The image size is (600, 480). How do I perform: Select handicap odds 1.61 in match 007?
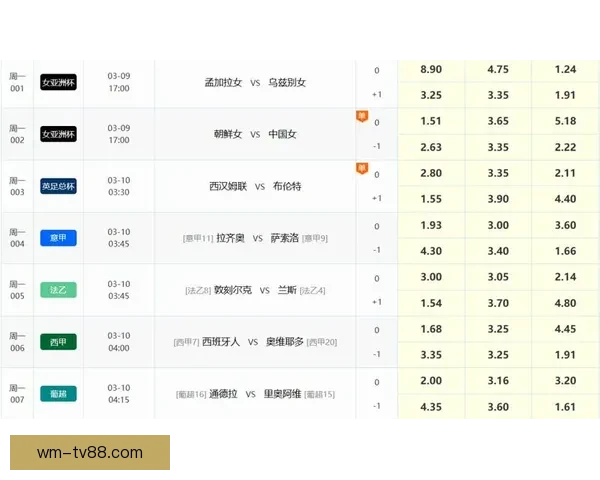click(566, 407)
